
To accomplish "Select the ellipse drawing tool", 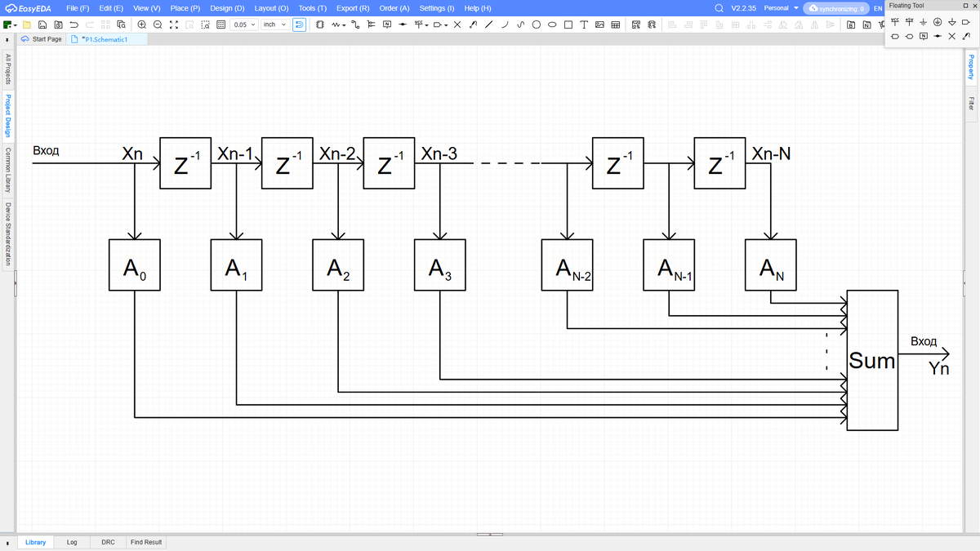I will click(x=552, y=24).
